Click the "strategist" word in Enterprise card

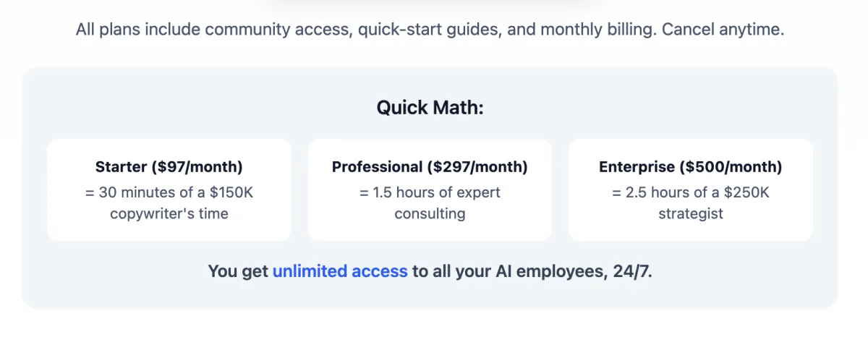(691, 213)
